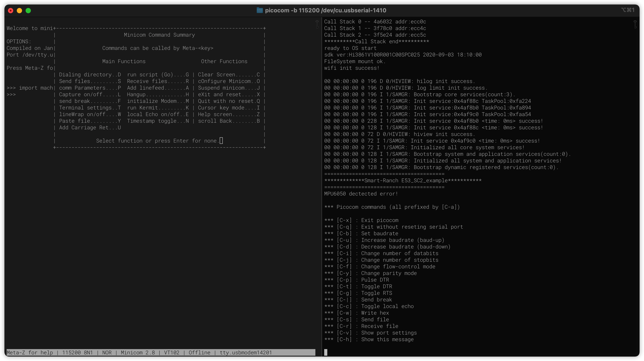
Task: Click the 'Receive files......R' entry
Action: click(158, 81)
